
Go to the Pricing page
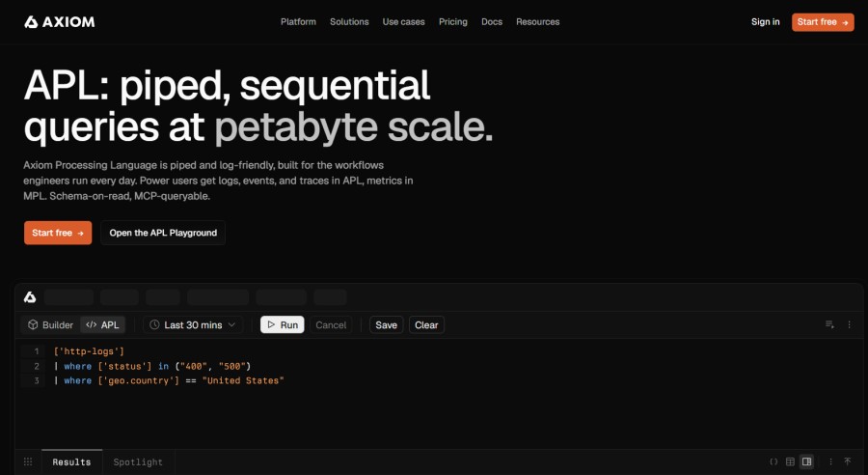[x=453, y=21]
